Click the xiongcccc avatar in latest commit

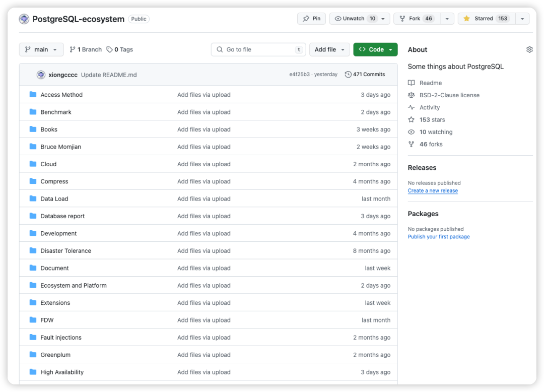pyautogui.click(x=41, y=75)
